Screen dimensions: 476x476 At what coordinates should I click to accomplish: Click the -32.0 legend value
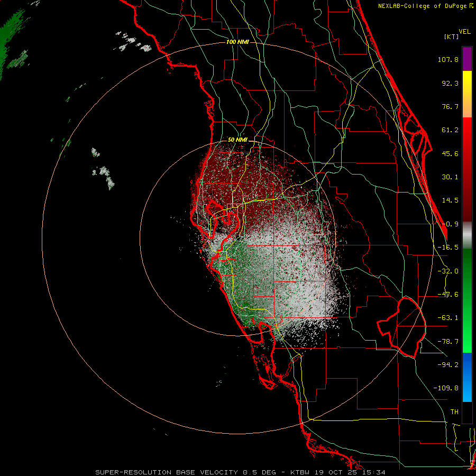(x=448, y=271)
